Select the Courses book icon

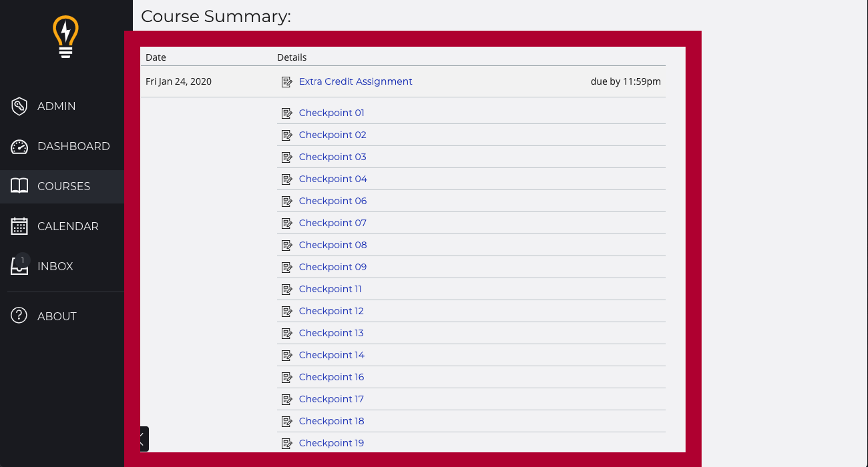click(19, 186)
